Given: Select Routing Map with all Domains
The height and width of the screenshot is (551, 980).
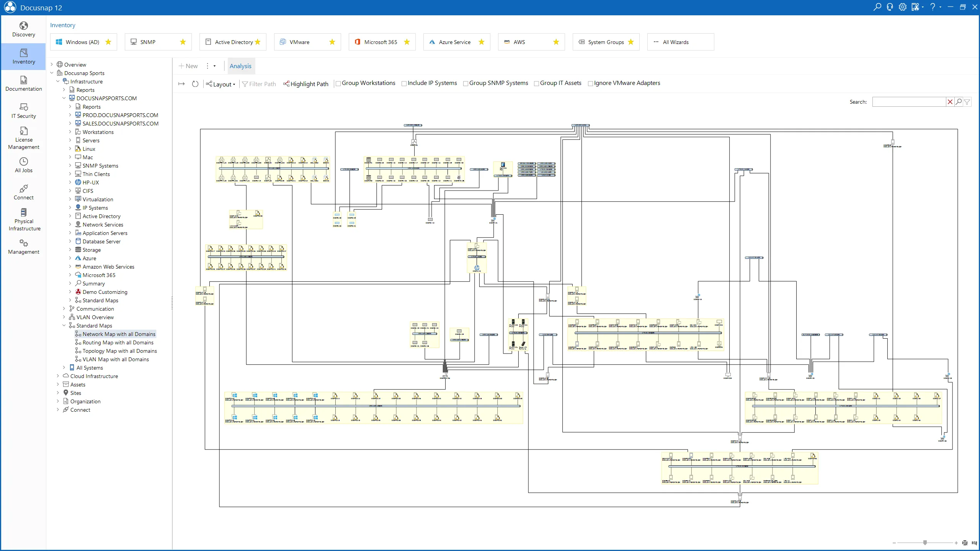Looking at the screenshot, I should coord(118,342).
